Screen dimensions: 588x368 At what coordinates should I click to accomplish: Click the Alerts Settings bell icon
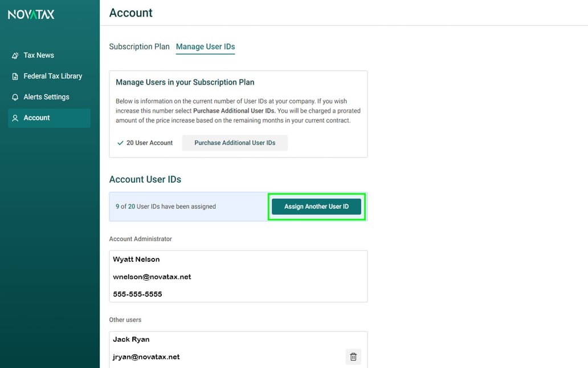point(15,97)
